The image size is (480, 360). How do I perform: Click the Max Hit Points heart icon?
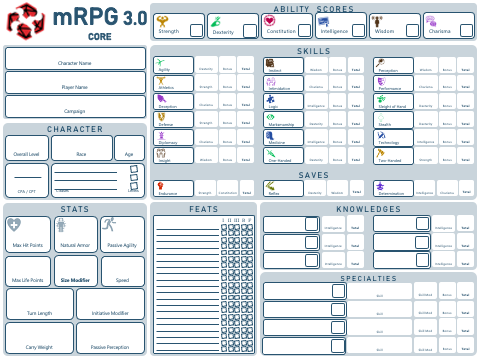[14, 225]
